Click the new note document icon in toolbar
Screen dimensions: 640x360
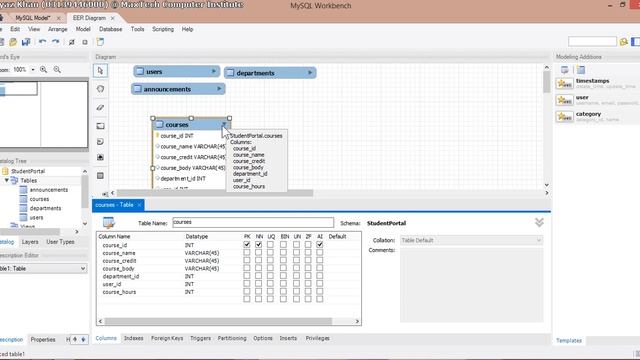click(x=100, y=42)
